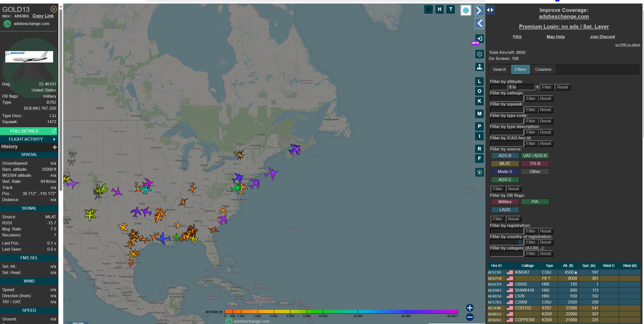Open the replay playback icon
The width and height of the screenshot is (644, 324).
pyautogui.click(x=479, y=172)
